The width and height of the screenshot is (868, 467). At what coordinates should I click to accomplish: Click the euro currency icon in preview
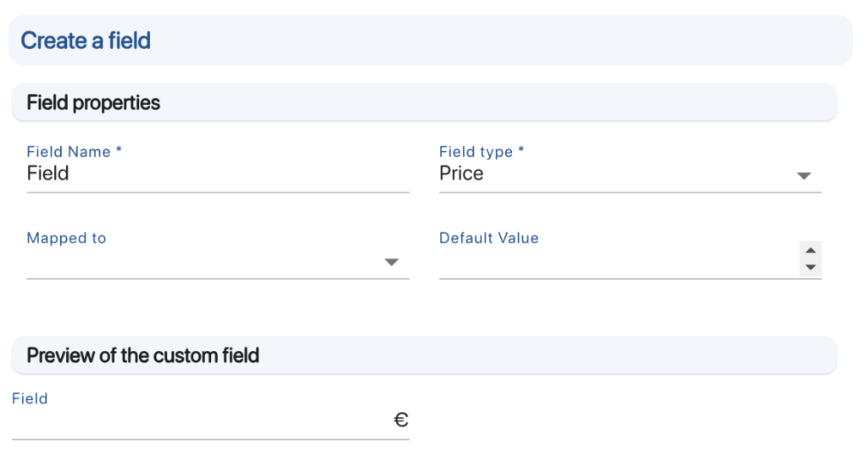tap(401, 420)
